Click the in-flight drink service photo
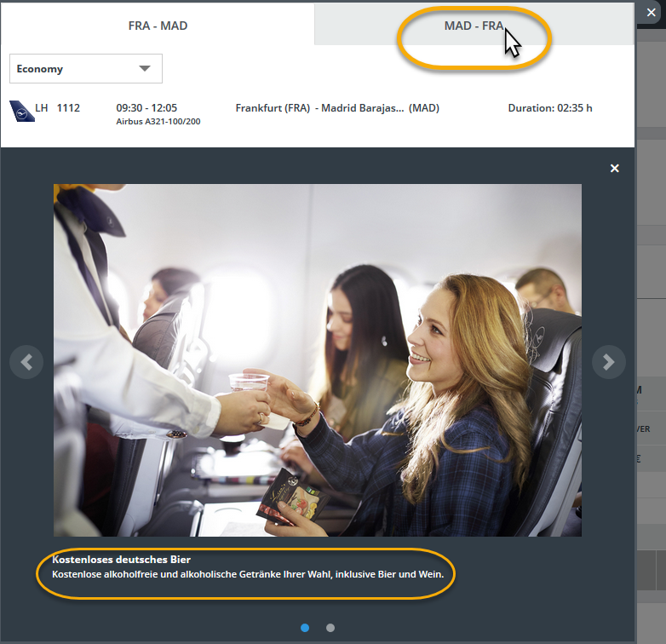The width and height of the screenshot is (666, 644). (x=317, y=359)
